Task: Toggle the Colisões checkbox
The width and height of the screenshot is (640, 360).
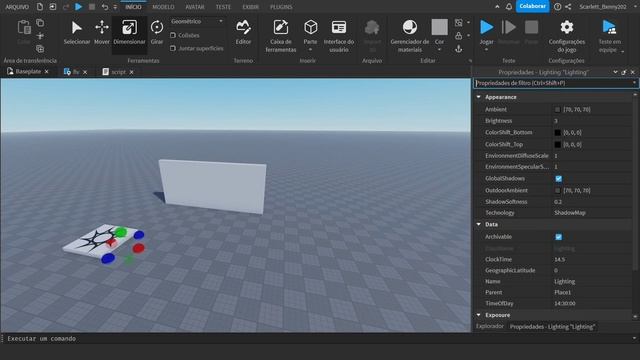Action: [173, 35]
